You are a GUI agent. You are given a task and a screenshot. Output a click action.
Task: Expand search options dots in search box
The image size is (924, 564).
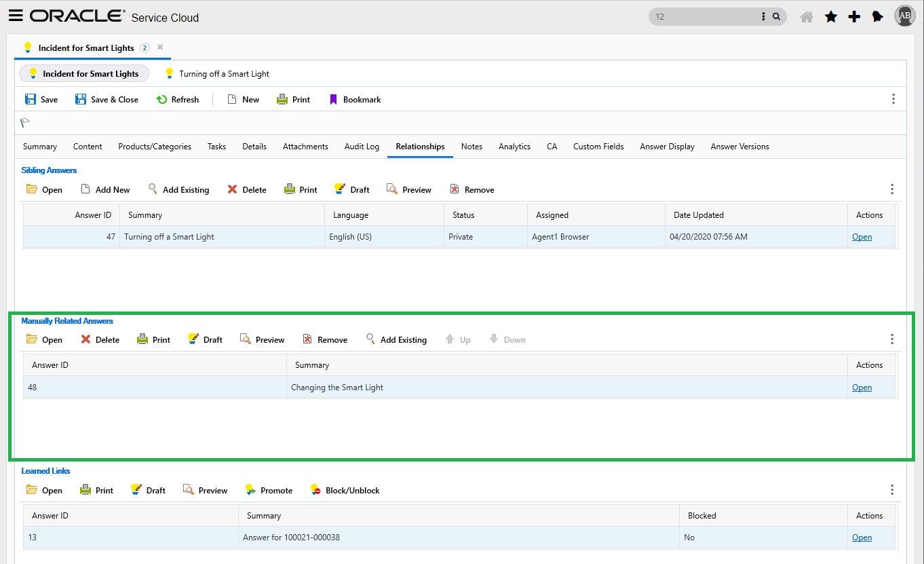(764, 17)
